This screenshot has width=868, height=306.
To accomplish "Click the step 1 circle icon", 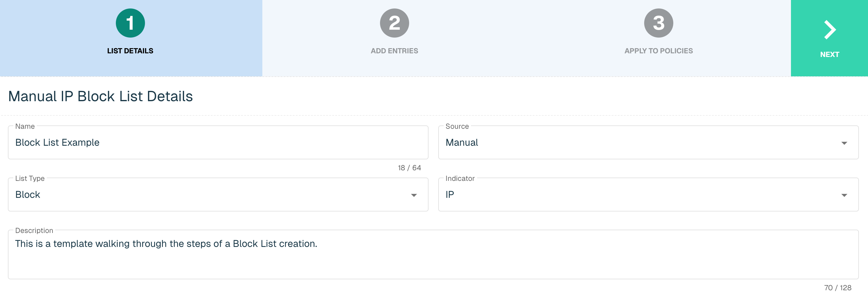I will coord(130,23).
